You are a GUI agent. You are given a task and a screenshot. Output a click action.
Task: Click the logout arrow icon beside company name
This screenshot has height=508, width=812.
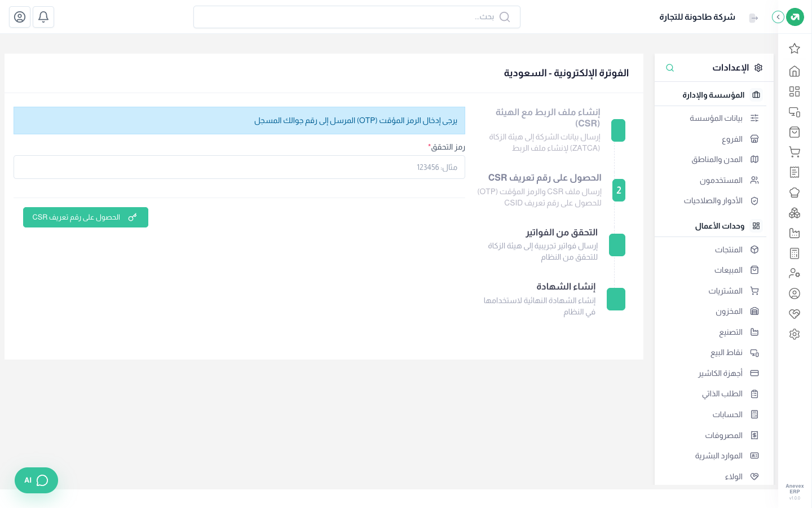pyautogui.click(x=753, y=17)
